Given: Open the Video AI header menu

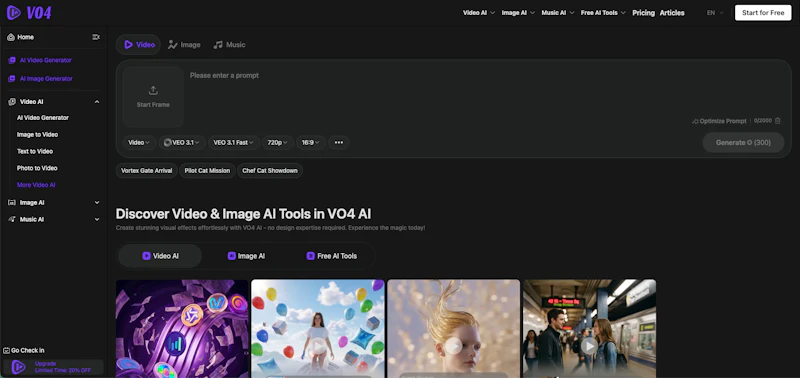Looking at the screenshot, I should [x=479, y=13].
